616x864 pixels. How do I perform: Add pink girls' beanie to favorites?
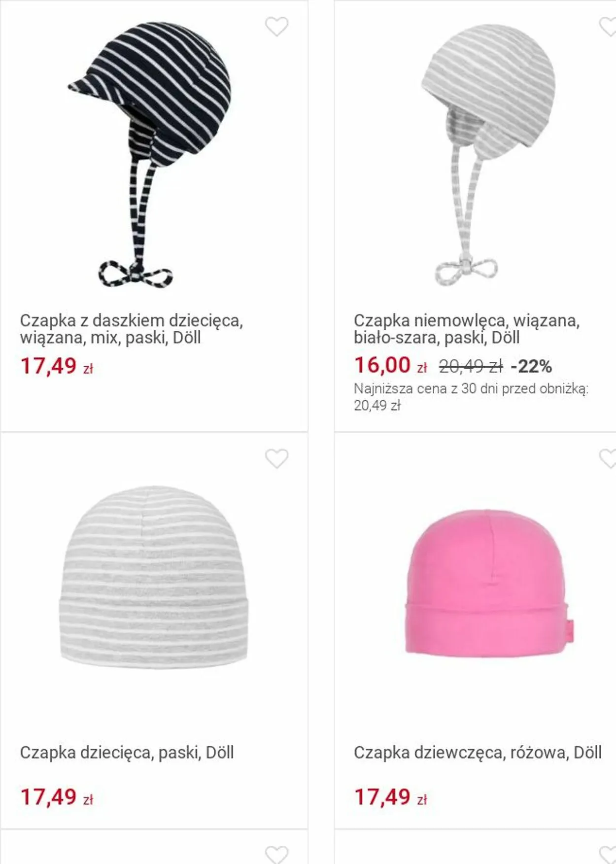coord(608,459)
